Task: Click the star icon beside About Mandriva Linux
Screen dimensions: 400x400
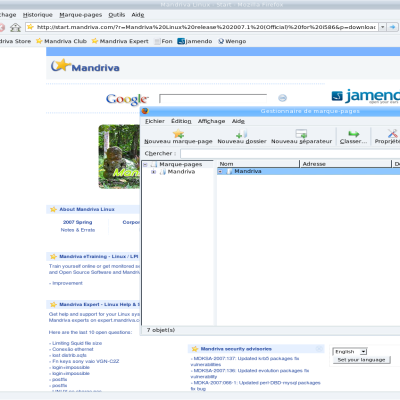Action: (x=53, y=209)
